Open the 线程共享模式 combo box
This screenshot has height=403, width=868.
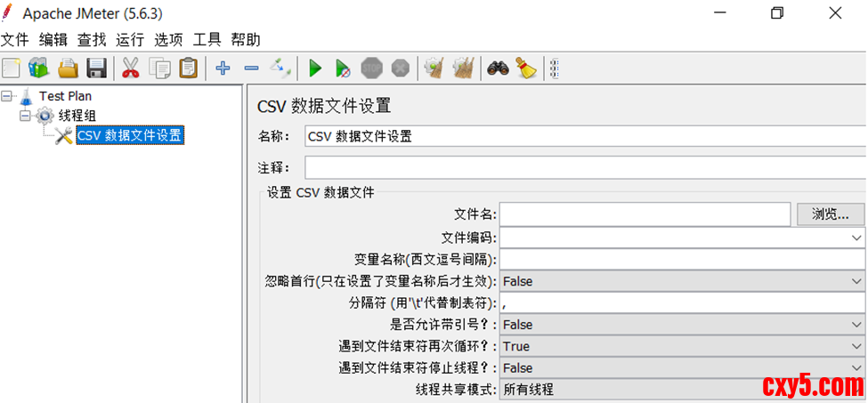(683, 390)
